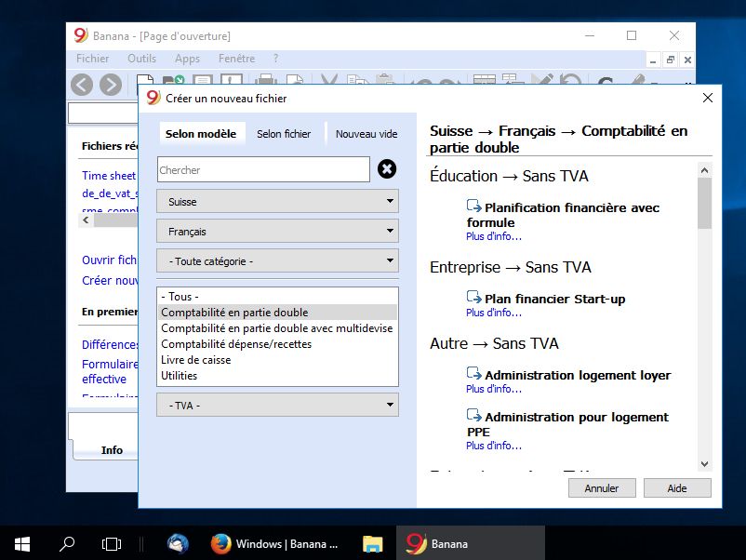Click the new blank file toolbar icon
746x560 pixels.
[145, 79]
